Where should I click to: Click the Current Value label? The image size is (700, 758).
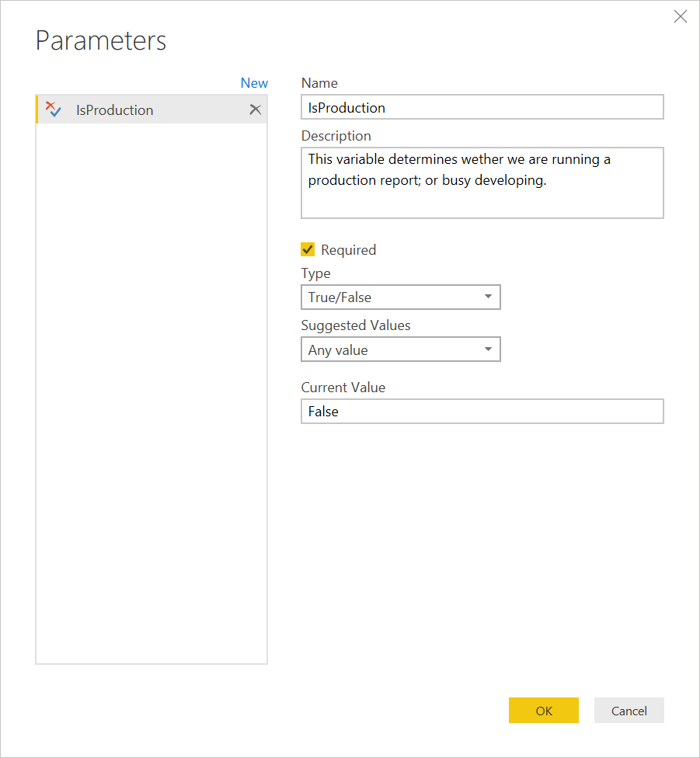point(343,388)
